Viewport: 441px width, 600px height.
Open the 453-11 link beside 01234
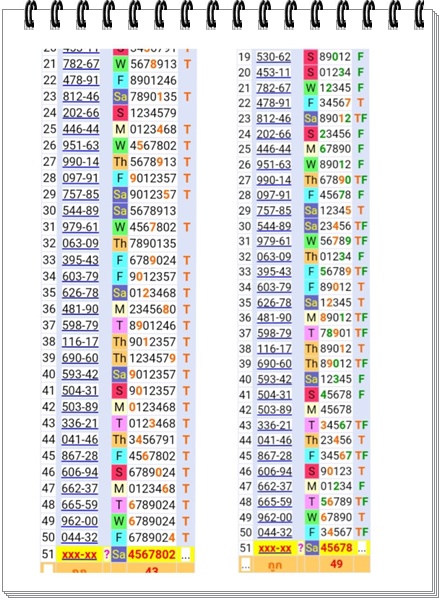pos(273,72)
